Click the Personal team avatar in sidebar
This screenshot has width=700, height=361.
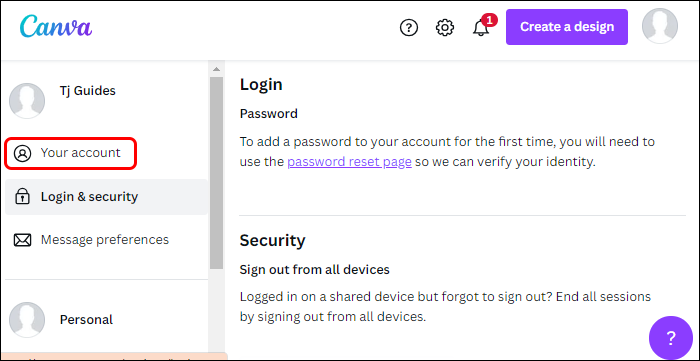point(27,320)
